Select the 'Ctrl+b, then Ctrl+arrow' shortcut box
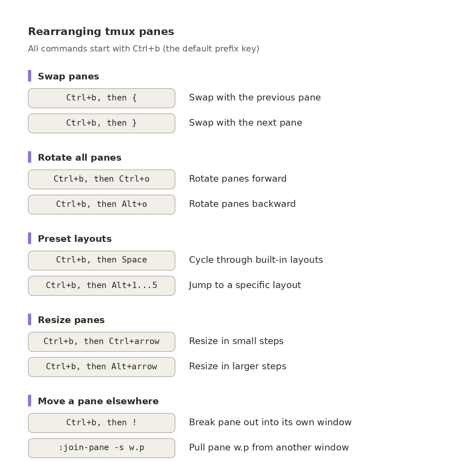This screenshot has width=476, height=462. point(101,342)
